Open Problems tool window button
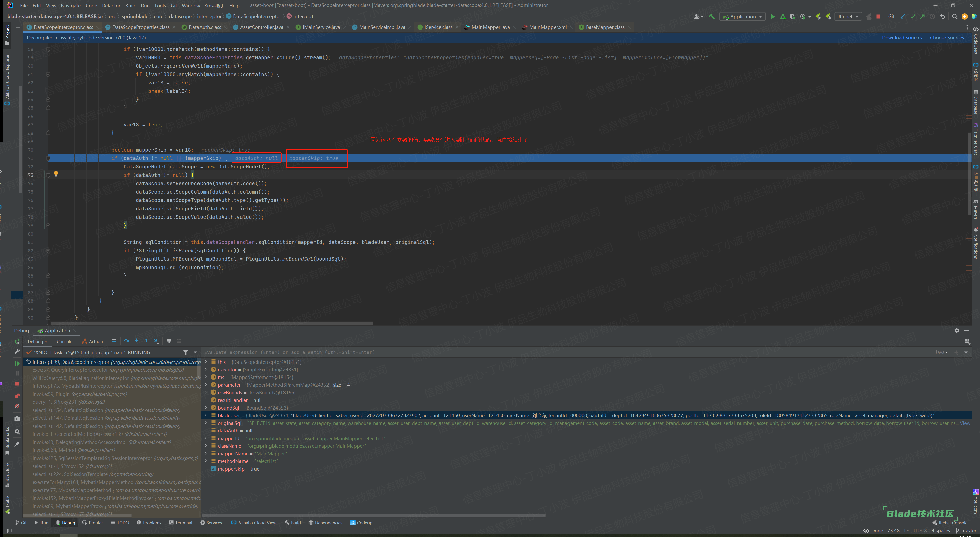The height and width of the screenshot is (537, 980). (149, 523)
